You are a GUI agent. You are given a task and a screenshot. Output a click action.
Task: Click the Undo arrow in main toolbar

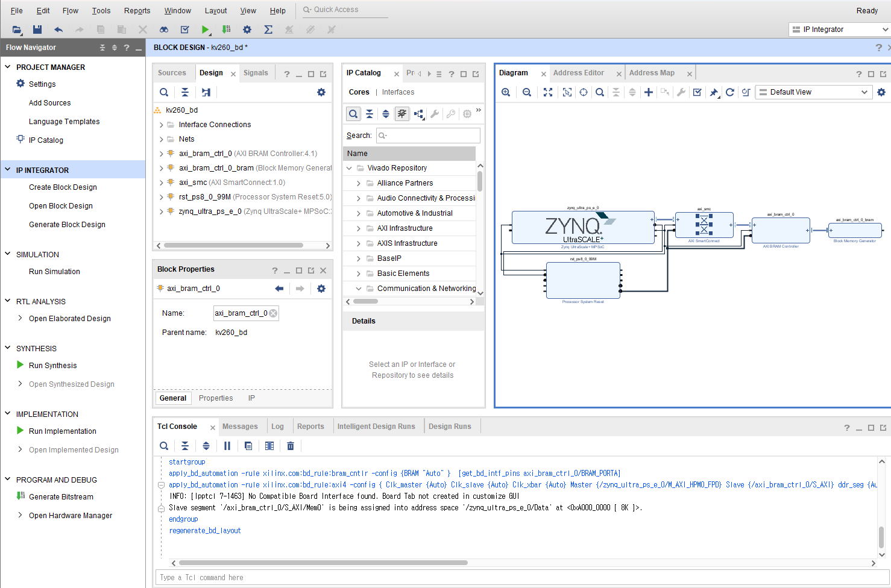[58, 30]
